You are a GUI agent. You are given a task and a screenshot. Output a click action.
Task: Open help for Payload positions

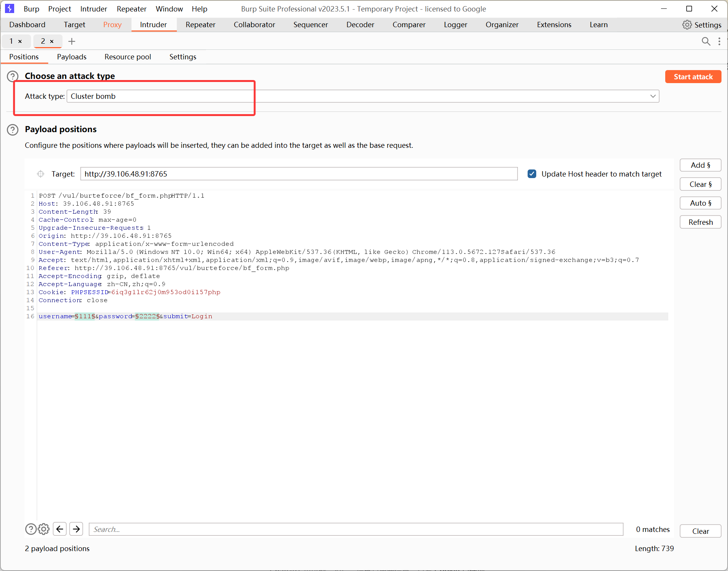pyautogui.click(x=13, y=130)
